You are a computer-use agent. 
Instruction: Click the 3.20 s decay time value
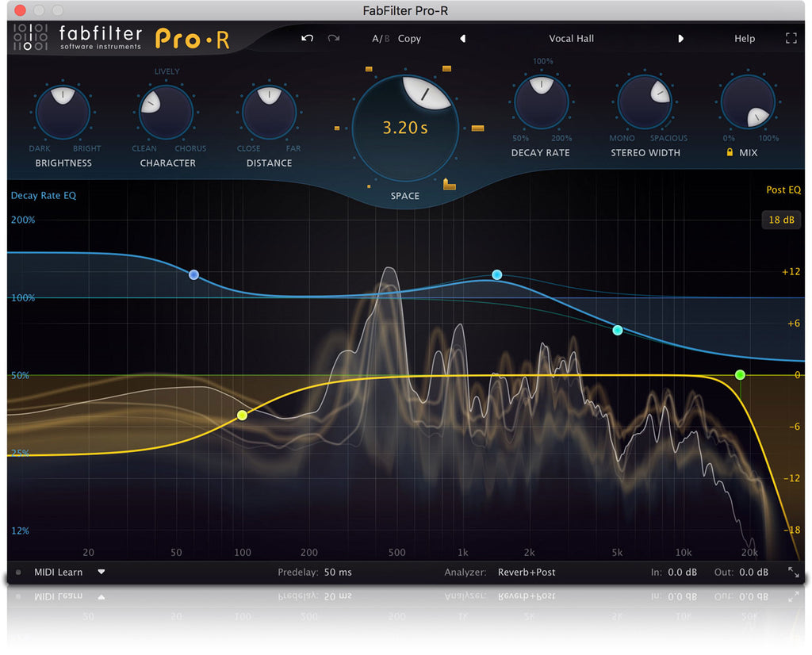[405, 128]
